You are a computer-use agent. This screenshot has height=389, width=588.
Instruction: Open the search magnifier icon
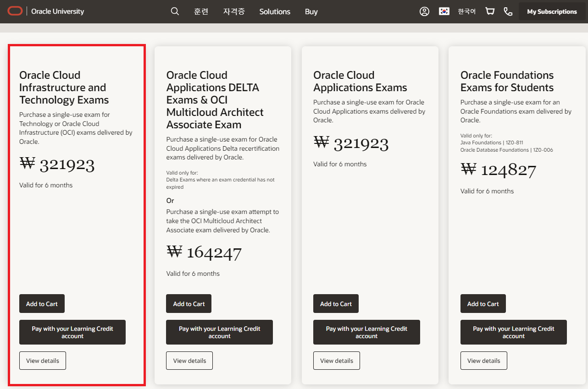(x=175, y=11)
